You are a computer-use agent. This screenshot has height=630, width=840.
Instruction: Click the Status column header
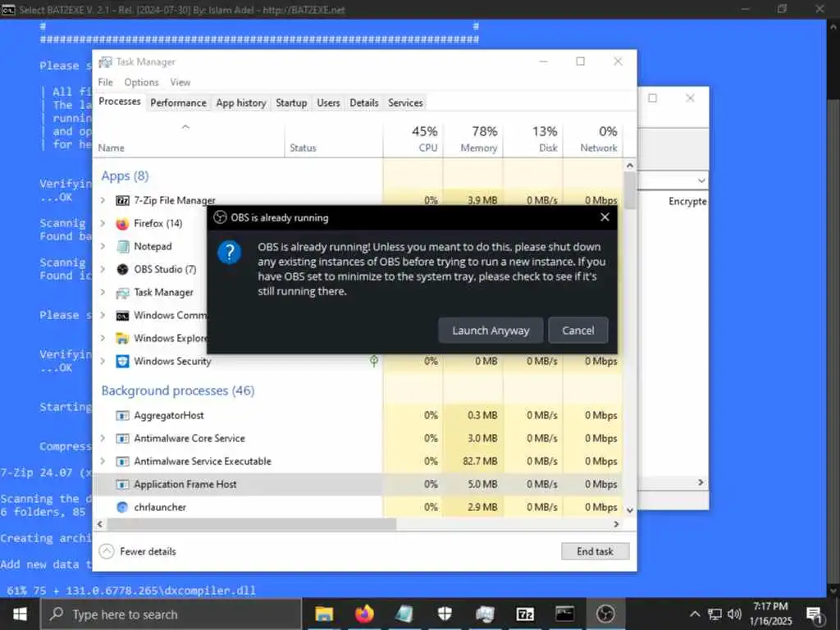tap(334, 139)
